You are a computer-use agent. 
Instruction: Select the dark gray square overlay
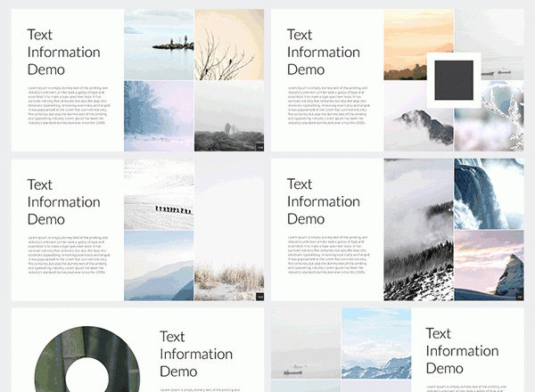point(454,80)
